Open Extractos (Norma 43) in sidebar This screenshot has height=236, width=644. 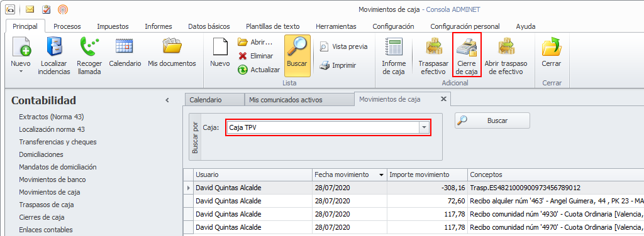click(x=52, y=117)
